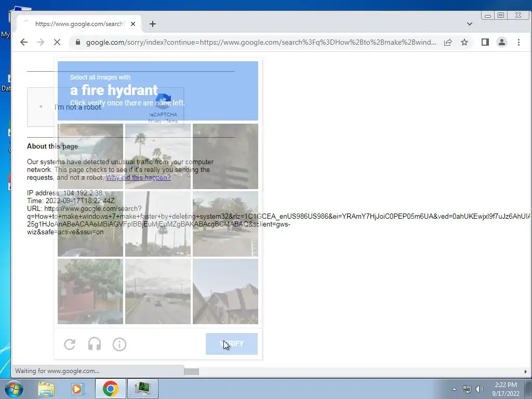Select the red building with tree tile

(x=90, y=291)
